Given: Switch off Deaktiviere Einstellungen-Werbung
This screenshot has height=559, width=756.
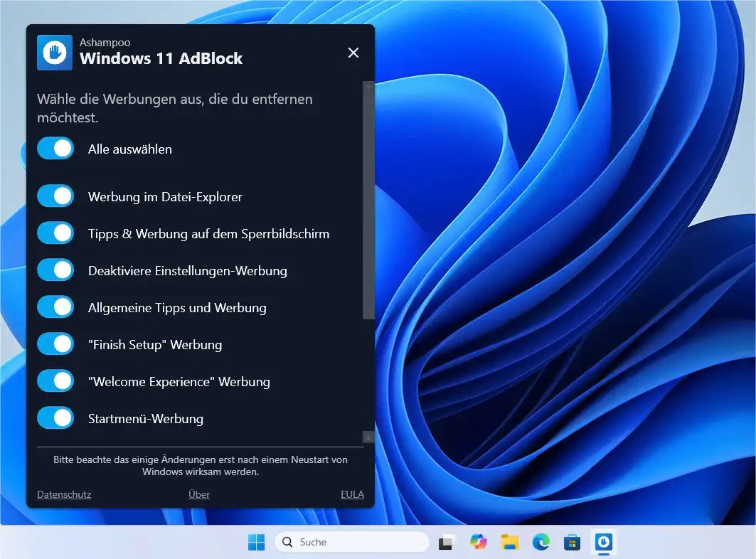Looking at the screenshot, I should pyautogui.click(x=55, y=270).
